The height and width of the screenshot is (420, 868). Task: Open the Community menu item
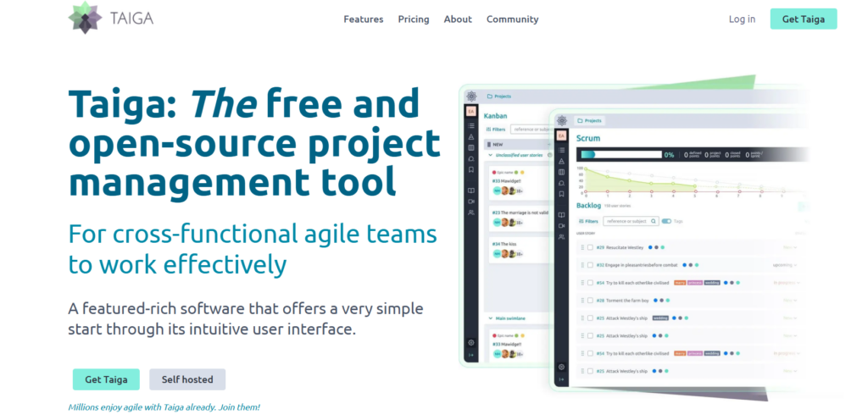[x=512, y=19]
